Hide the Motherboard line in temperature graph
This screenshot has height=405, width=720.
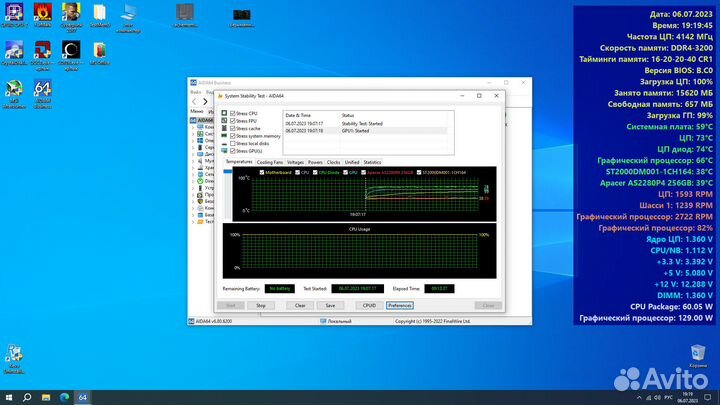262,173
